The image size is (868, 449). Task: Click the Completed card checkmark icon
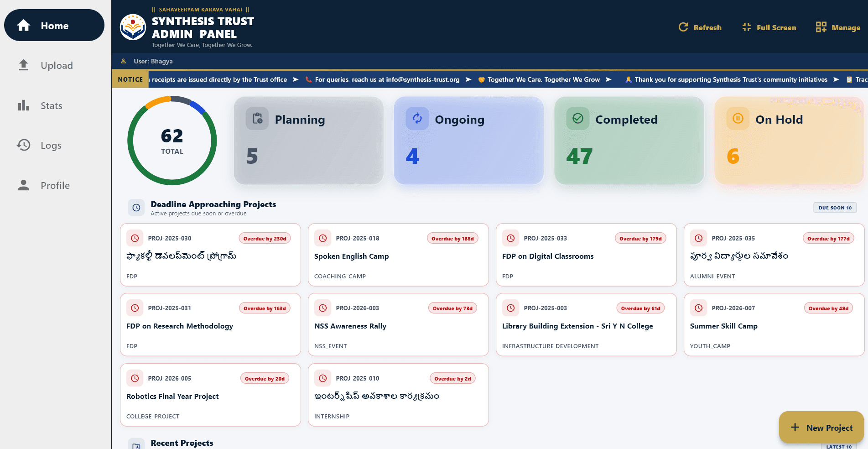point(578,119)
